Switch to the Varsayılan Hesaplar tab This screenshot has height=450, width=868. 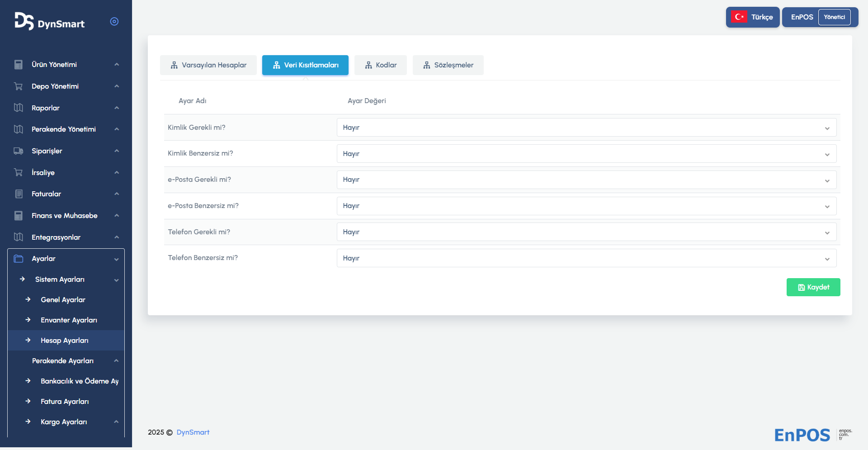[208, 65]
